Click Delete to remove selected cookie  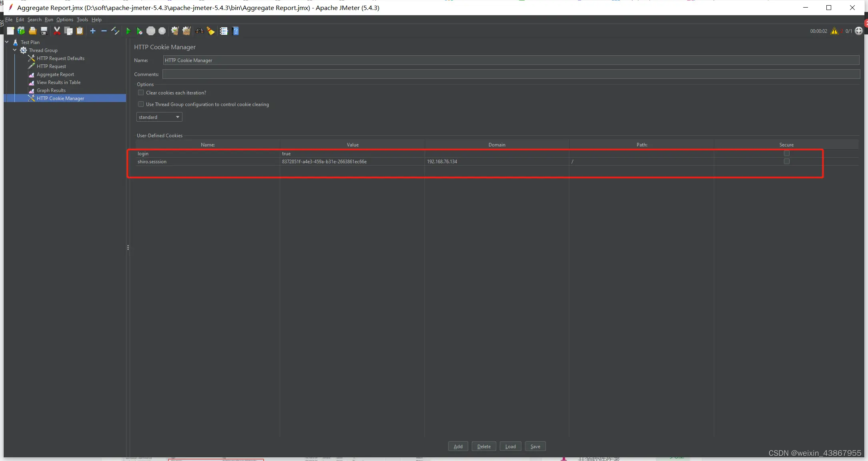coord(484,446)
